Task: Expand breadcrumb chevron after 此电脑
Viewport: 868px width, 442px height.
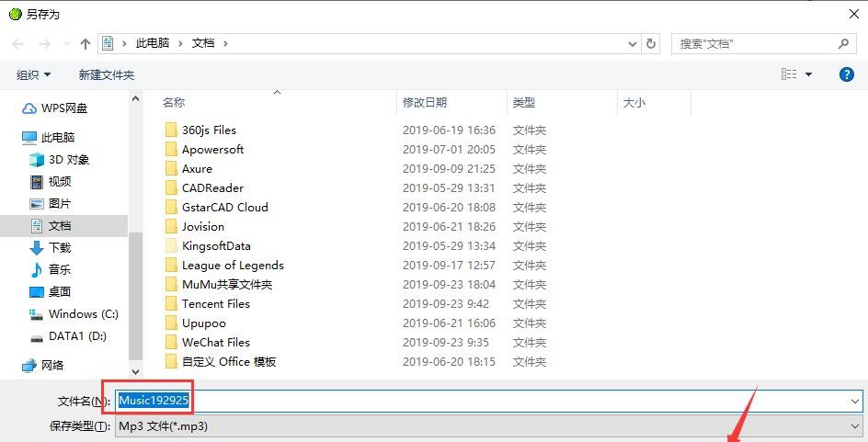Action: [180, 44]
